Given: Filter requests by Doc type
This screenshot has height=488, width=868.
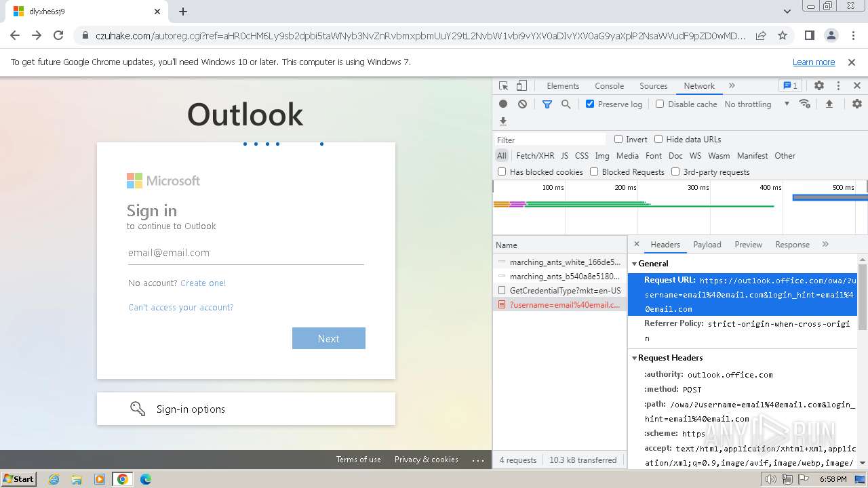Looking at the screenshot, I should (675, 156).
